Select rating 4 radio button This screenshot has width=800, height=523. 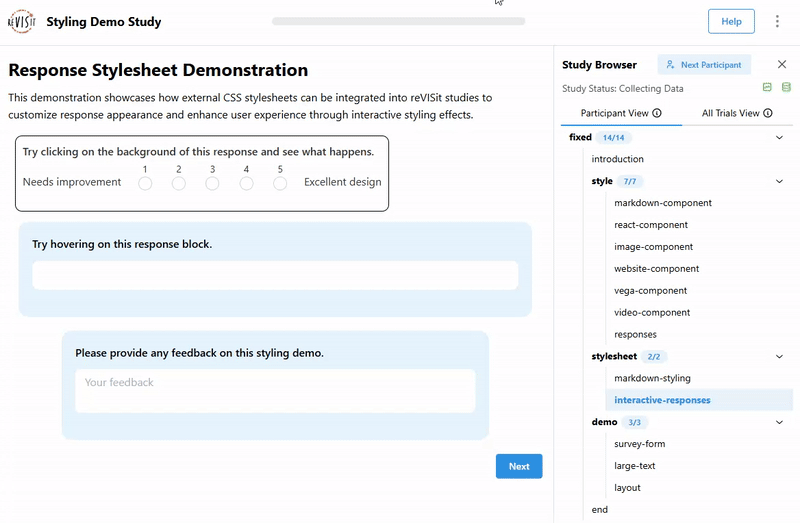(x=246, y=184)
